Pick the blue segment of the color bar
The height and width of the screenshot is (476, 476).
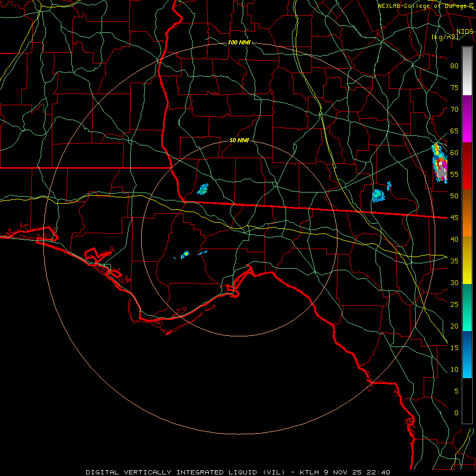(x=467, y=354)
